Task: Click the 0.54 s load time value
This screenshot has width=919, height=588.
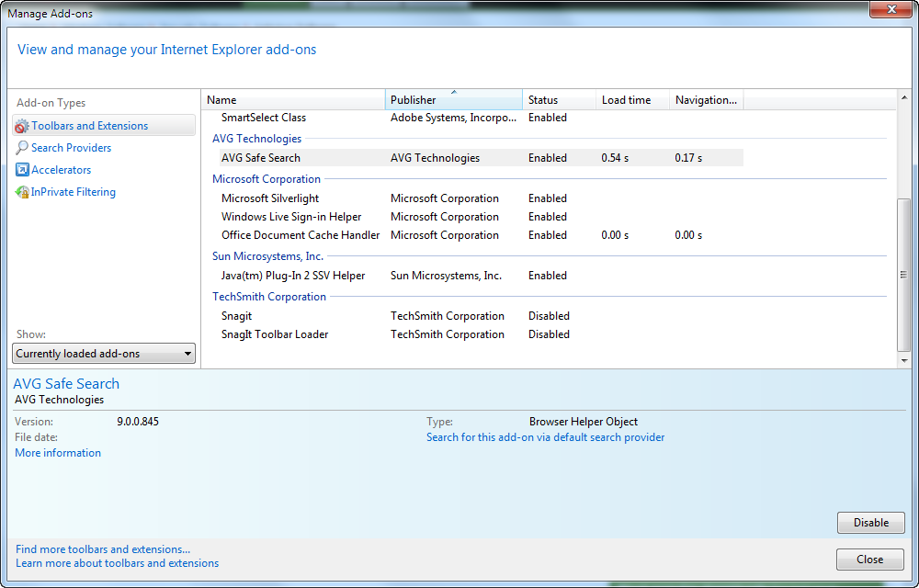Action: pyautogui.click(x=615, y=157)
